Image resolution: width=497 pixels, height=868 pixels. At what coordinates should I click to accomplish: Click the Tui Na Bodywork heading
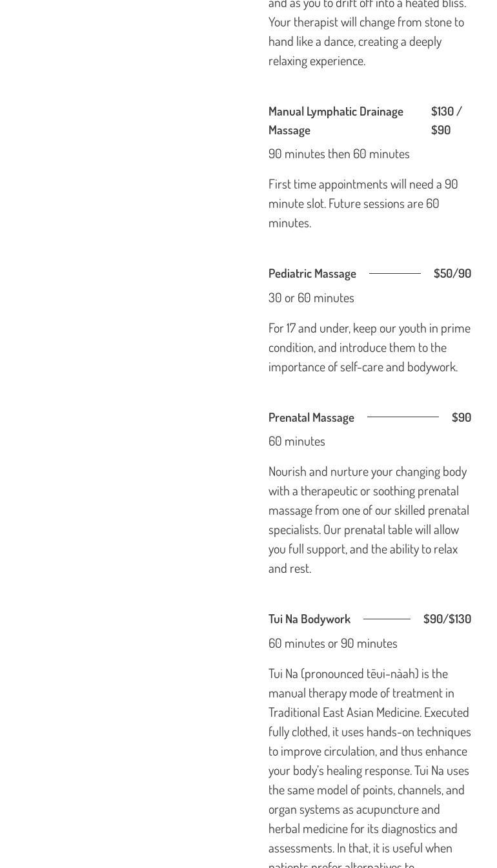tap(309, 619)
